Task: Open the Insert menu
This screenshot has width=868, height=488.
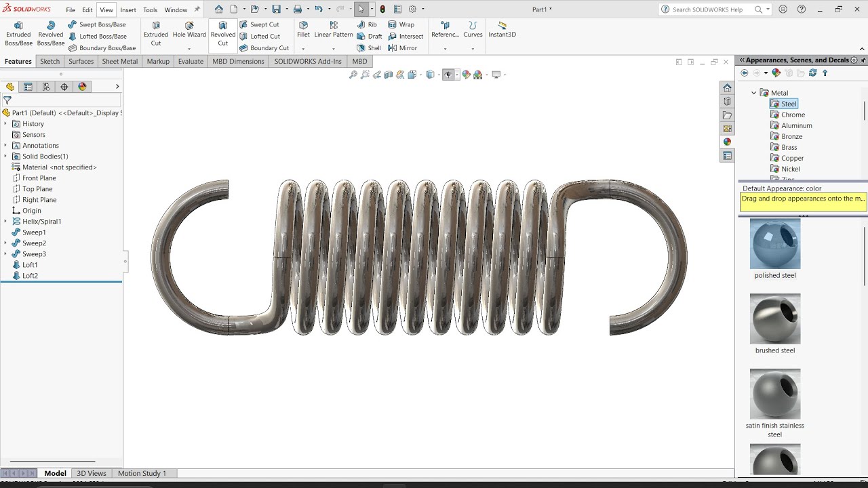Action: pyautogui.click(x=128, y=10)
